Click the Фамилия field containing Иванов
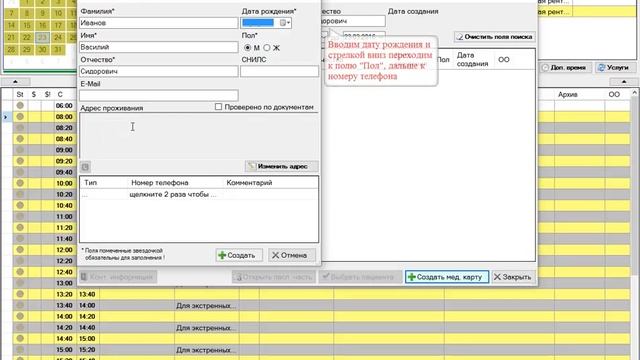The height and width of the screenshot is (360, 640). (158, 23)
